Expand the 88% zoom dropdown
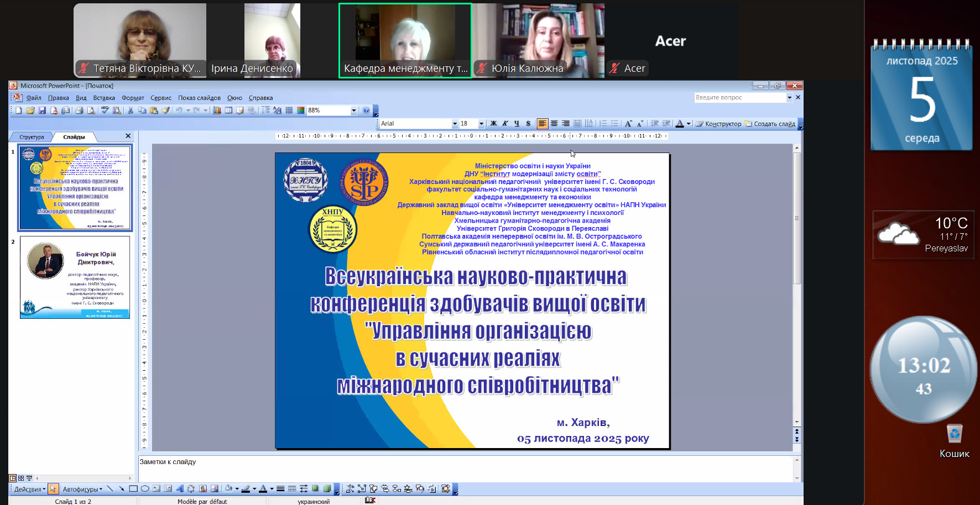The image size is (980, 505). (x=354, y=111)
